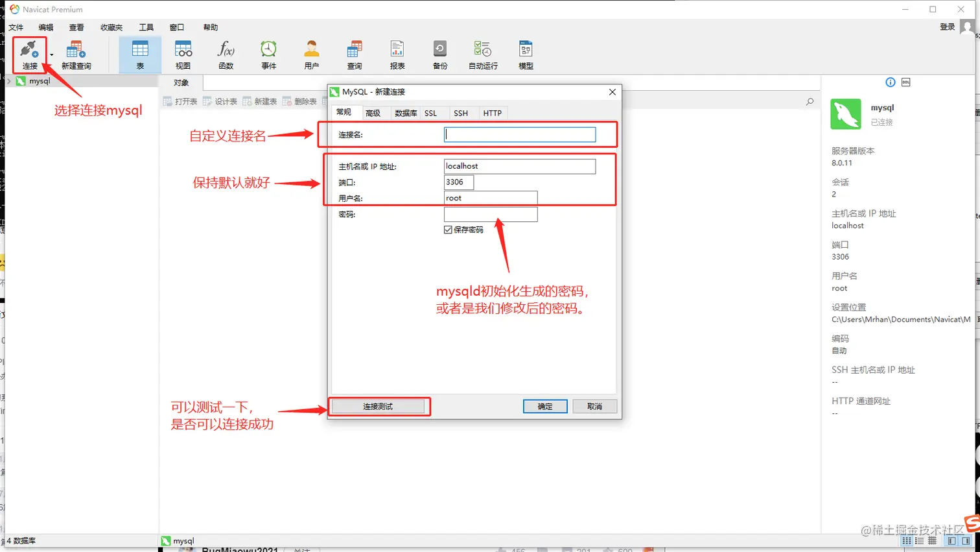
Task: Open the 连接 (Connection) toolbar icon
Action: 30,55
